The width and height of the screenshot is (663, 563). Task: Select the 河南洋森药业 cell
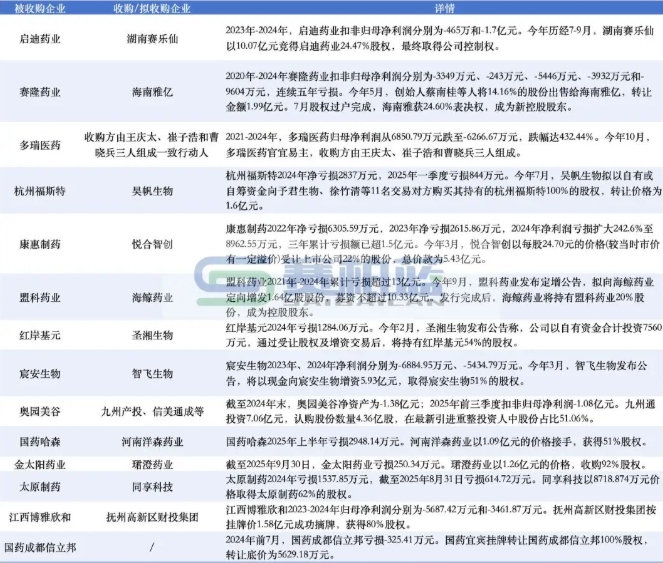click(152, 442)
